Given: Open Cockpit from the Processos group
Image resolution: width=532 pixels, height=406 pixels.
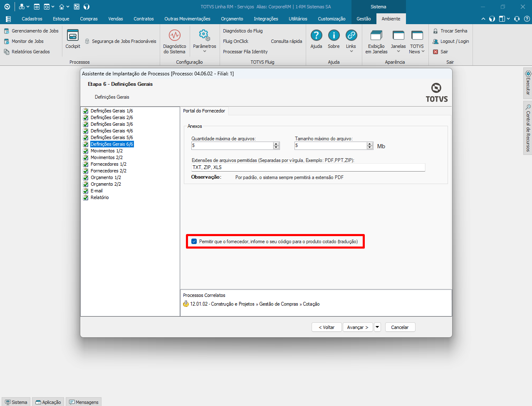Looking at the screenshot, I should [73, 39].
